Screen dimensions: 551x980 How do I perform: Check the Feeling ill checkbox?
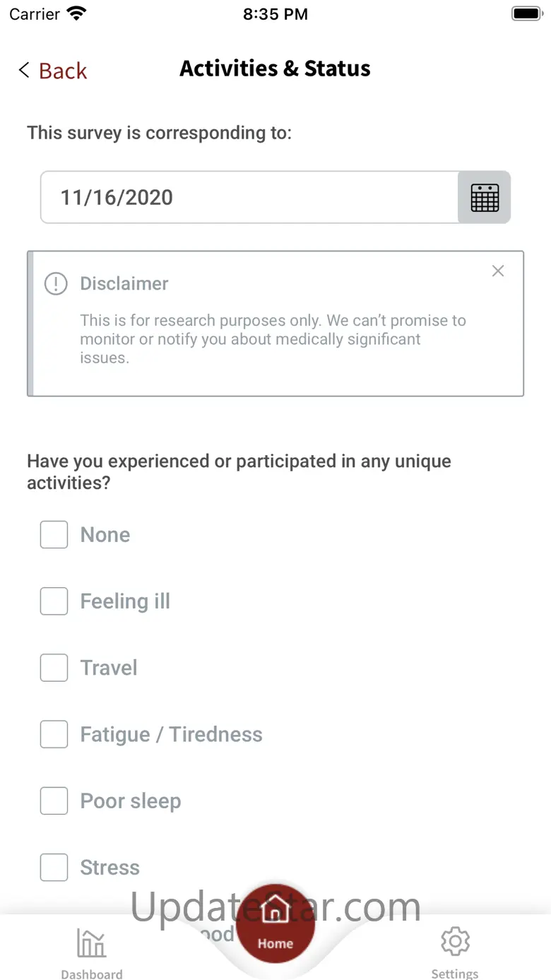click(54, 601)
